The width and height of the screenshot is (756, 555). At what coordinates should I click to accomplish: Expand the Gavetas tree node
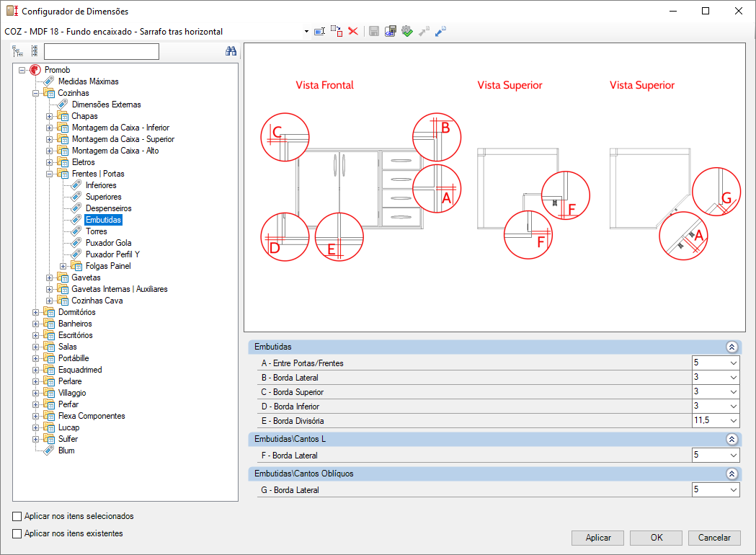point(50,277)
